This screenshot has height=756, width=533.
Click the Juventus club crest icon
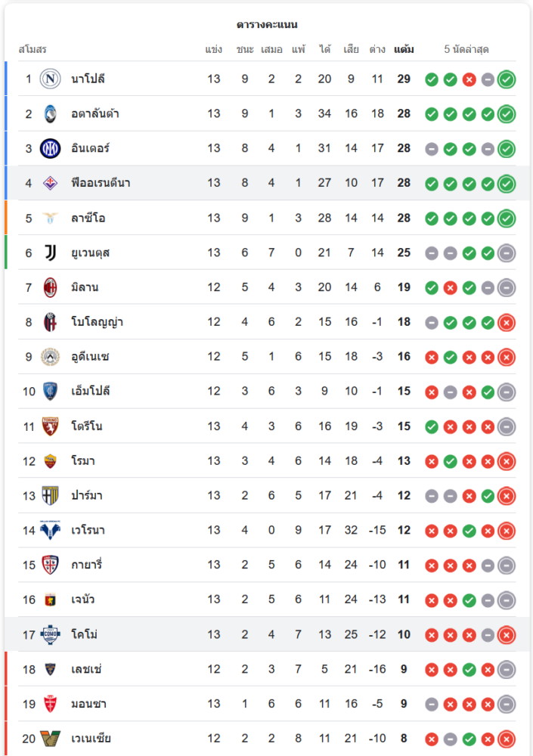click(x=50, y=253)
